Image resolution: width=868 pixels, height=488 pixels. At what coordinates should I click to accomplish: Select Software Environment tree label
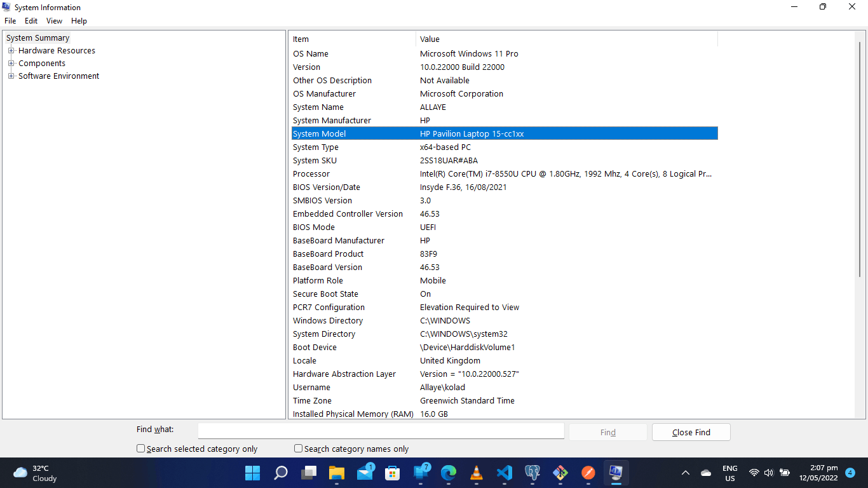point(58,76)
